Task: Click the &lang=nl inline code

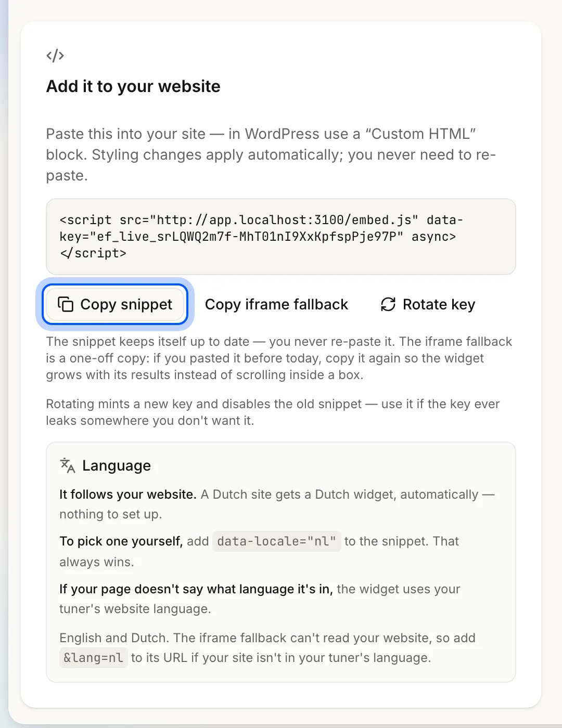Action: (94, 658)
